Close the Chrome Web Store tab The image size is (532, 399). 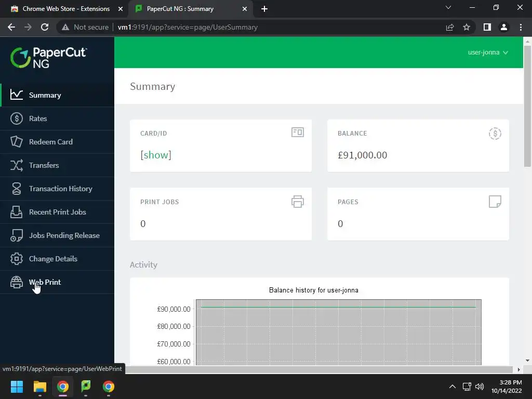tap(121, 9)
